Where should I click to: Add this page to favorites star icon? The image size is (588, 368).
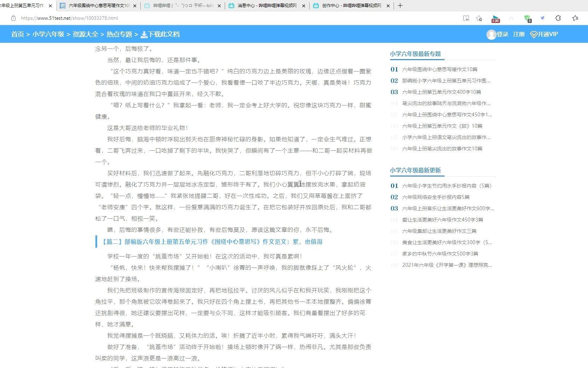point(479,18)
